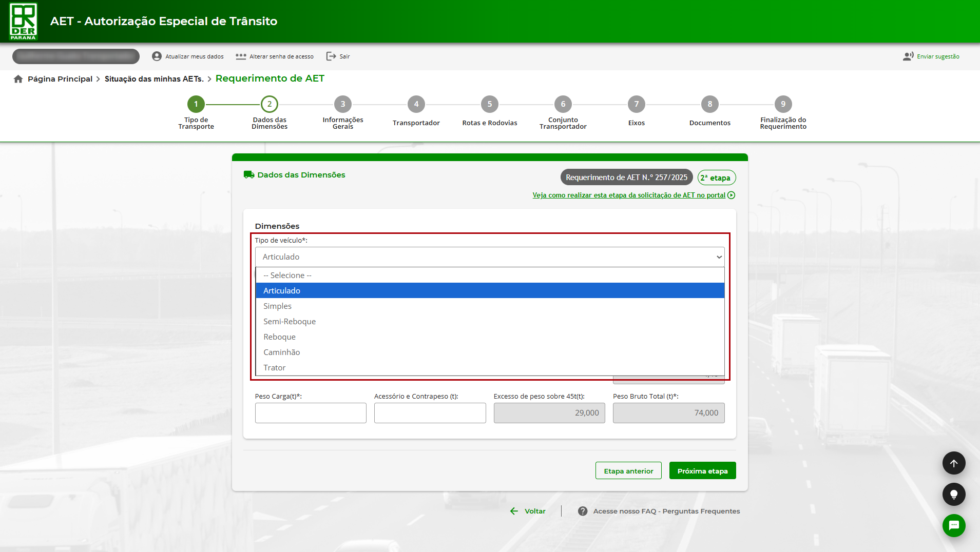Open the green chat button

[954, 525]
